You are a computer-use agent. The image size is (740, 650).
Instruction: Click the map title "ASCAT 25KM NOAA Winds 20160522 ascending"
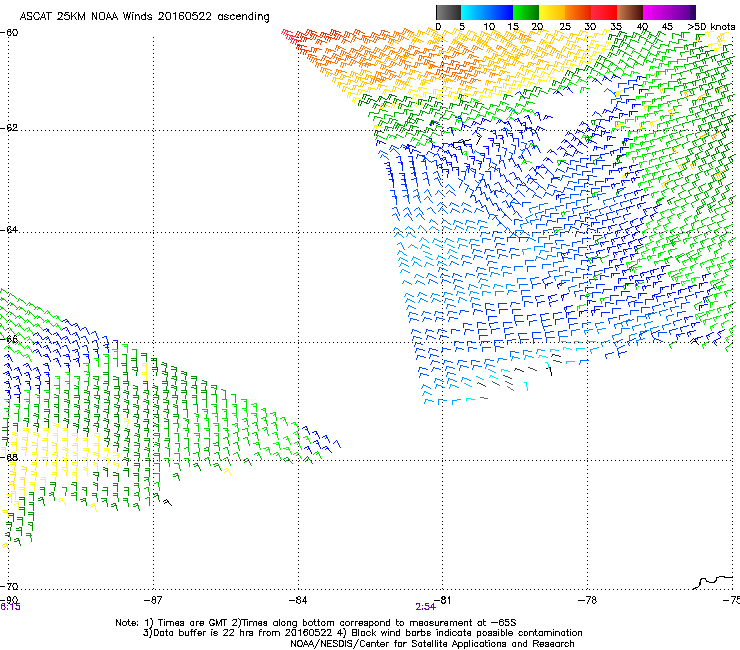tap(144, 17)
